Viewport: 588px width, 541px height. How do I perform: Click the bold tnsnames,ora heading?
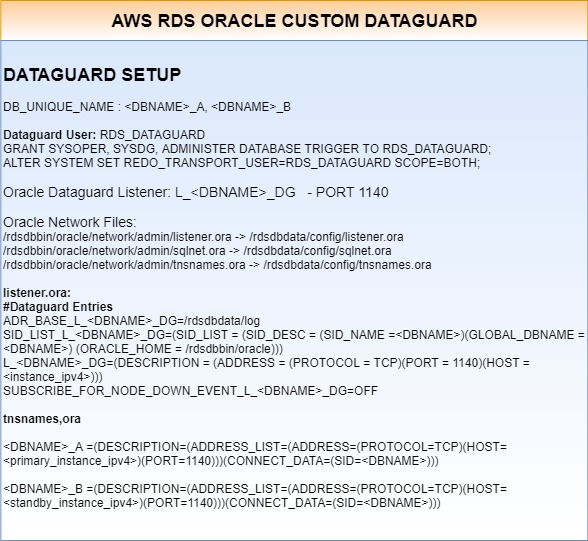pyautogui.click(x=42, y=419)
